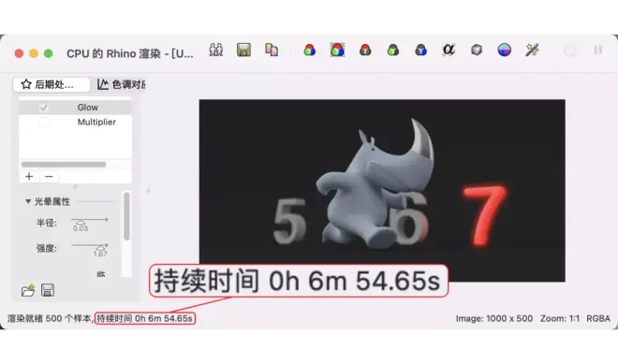Screen dimensions: 618x364
Task: Click the pause rendering button
Action: 598,50
